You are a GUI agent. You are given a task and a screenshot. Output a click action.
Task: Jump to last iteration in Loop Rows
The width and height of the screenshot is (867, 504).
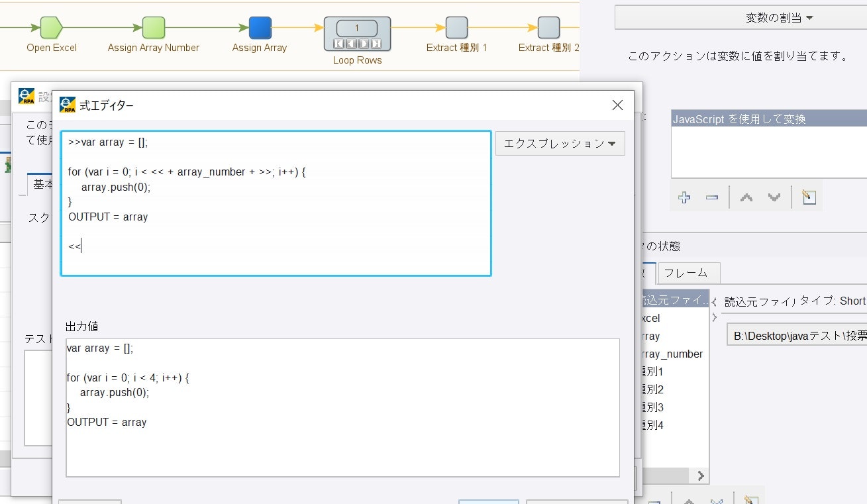click(x=376, y=44)
